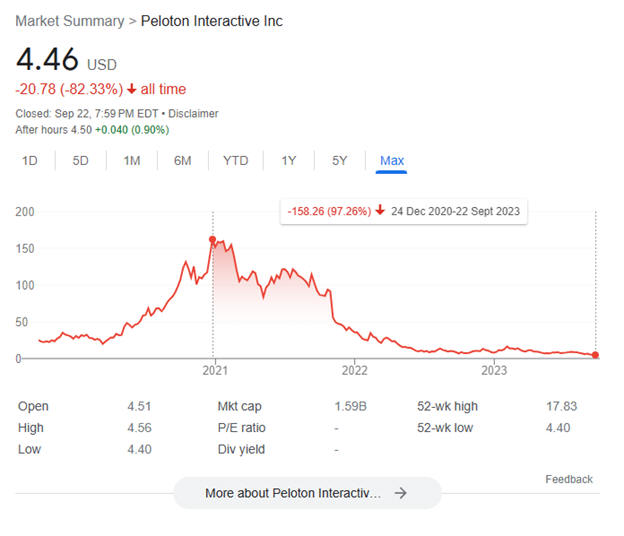The image size is (624, 536).
Task: Show the 1M price chart
Action: 132,160
